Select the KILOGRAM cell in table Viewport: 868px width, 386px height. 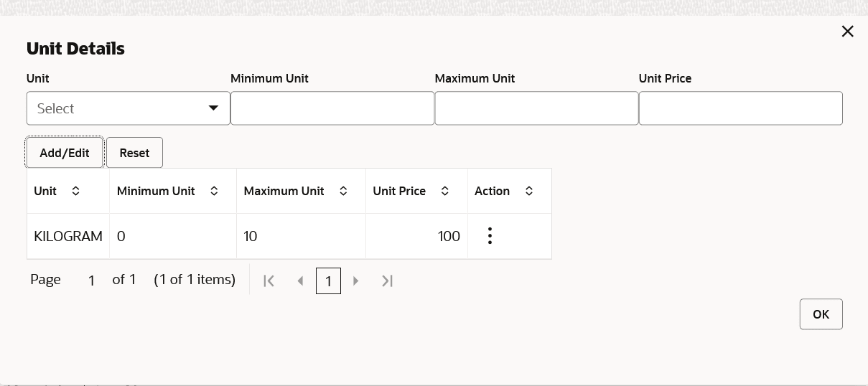pos(68,236)
